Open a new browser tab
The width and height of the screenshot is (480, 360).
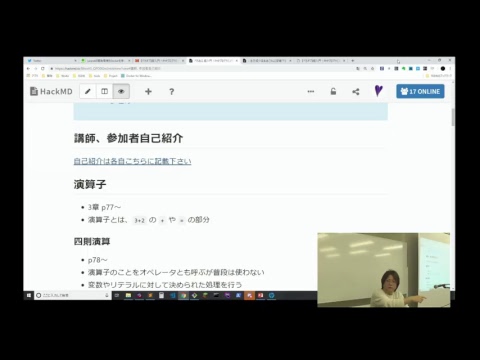point(353,61)
